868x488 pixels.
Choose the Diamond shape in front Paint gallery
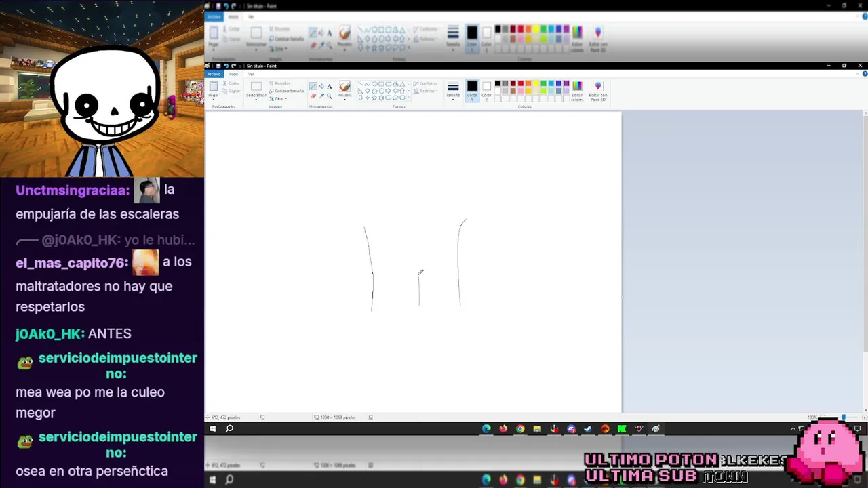coord(368,91)
